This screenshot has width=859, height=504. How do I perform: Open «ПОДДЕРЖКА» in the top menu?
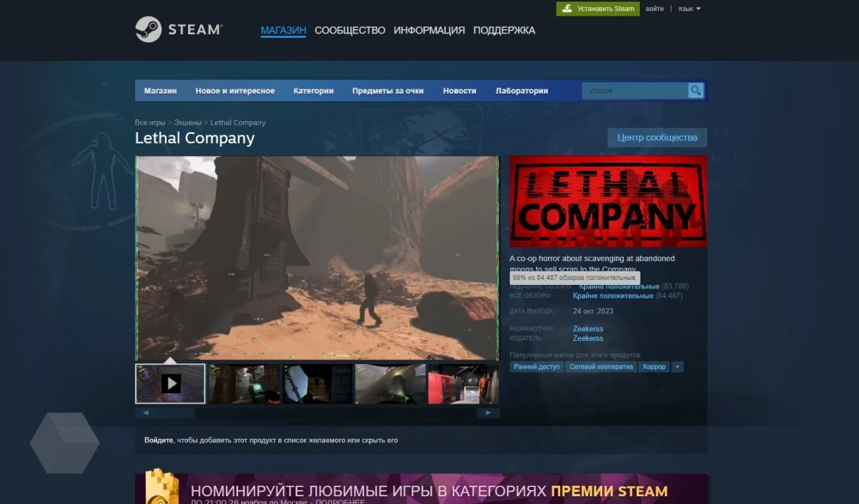[503, 30]
